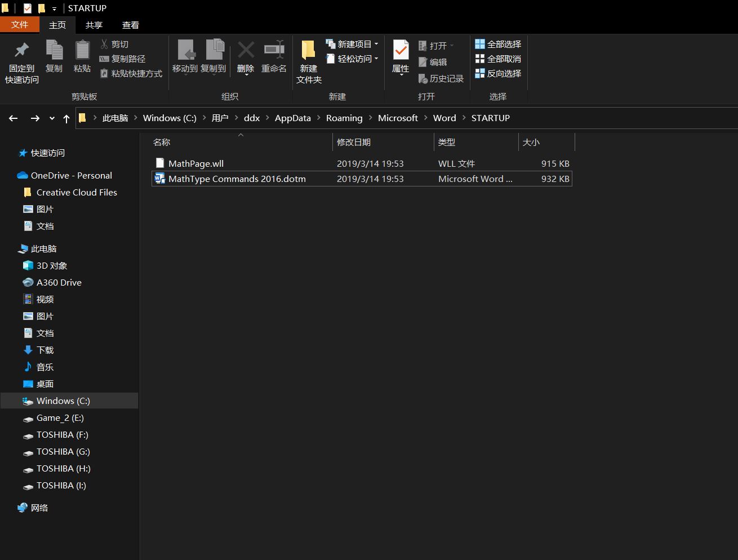Navigate to ddx in the address bar
This screenshot has height=560, width=738.
pos(252,118)
